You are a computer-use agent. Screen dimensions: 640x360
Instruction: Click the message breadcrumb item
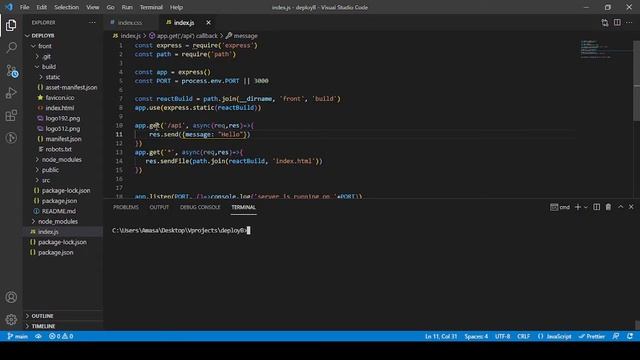[242, 36]
